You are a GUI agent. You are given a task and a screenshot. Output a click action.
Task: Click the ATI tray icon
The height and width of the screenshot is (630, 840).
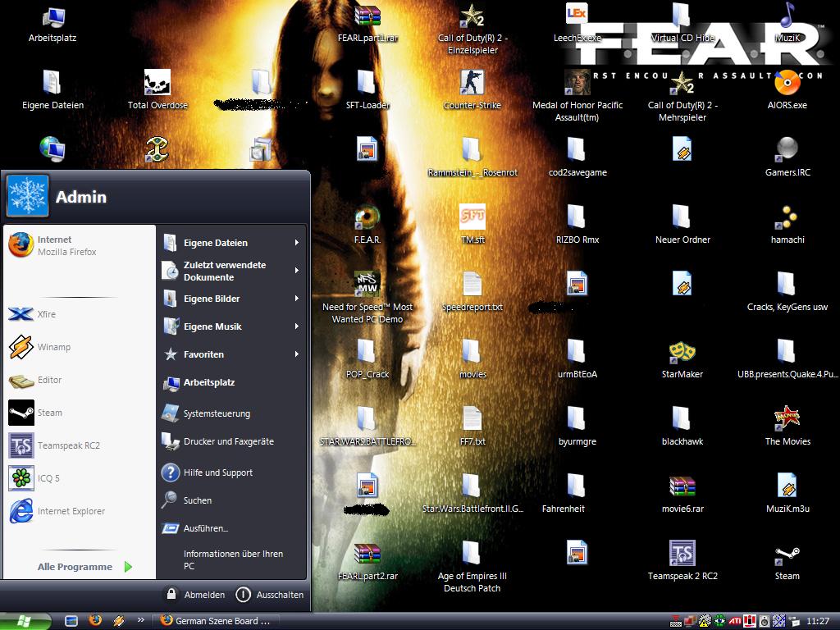click(734, 622)
